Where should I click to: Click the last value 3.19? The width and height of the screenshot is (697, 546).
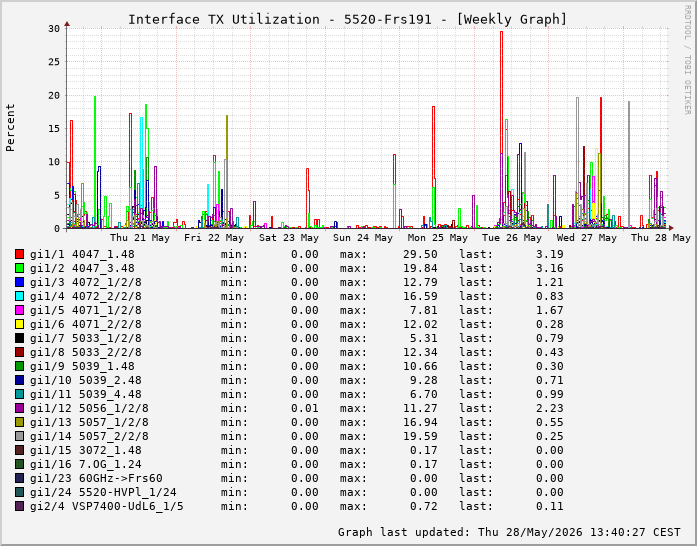tap(550, 254)
